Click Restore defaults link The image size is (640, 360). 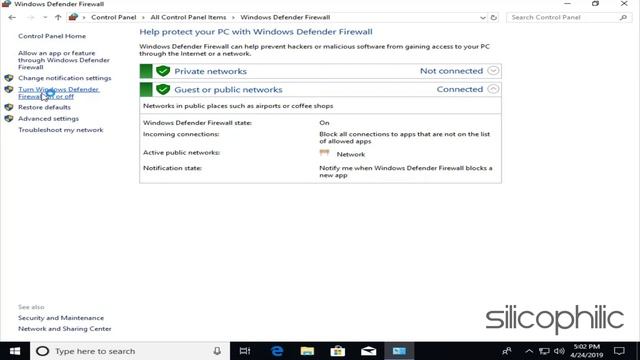(44, 107)
